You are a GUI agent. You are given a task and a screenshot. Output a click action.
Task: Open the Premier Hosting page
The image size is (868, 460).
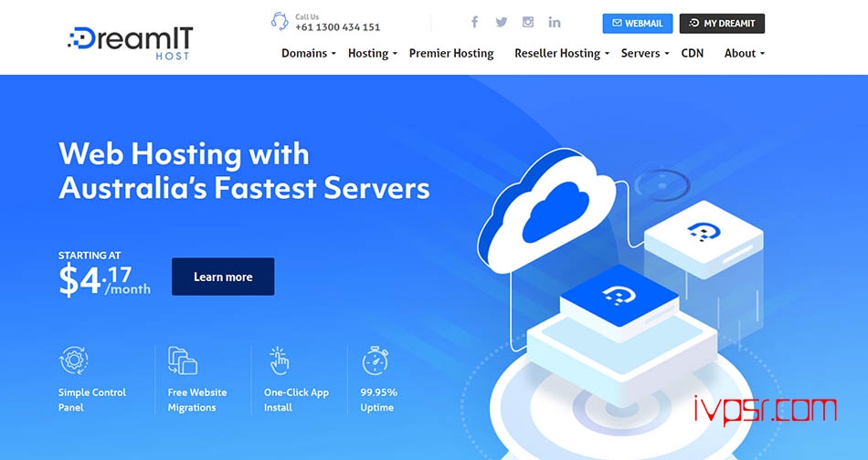pos(451,53)
